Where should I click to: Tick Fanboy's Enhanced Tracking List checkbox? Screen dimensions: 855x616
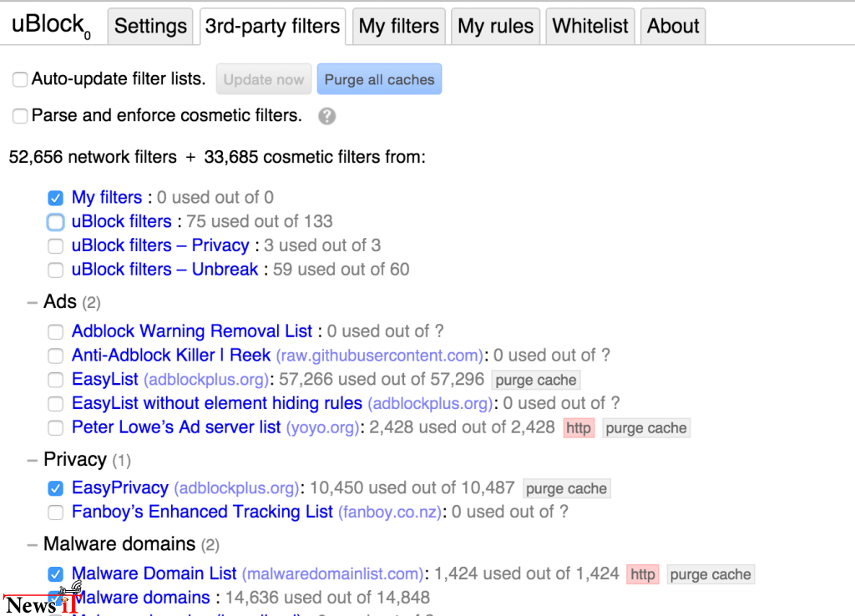55,512
